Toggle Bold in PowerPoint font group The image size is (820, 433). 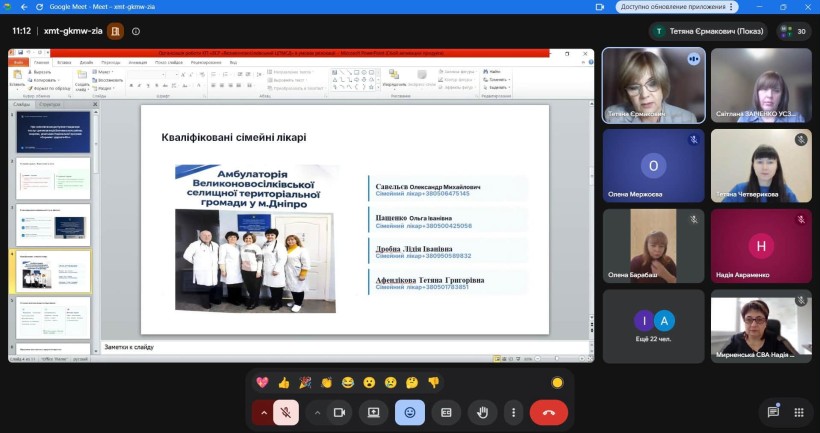point(131,85)
